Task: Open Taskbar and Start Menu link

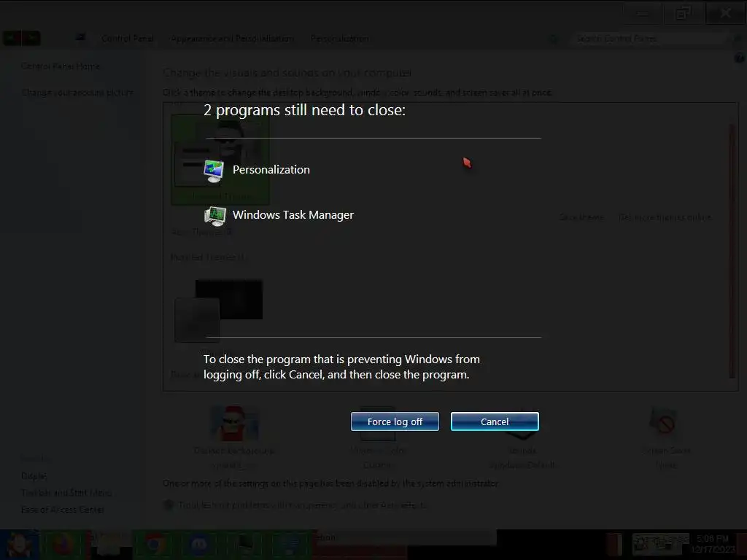Action: click(66, 492)
